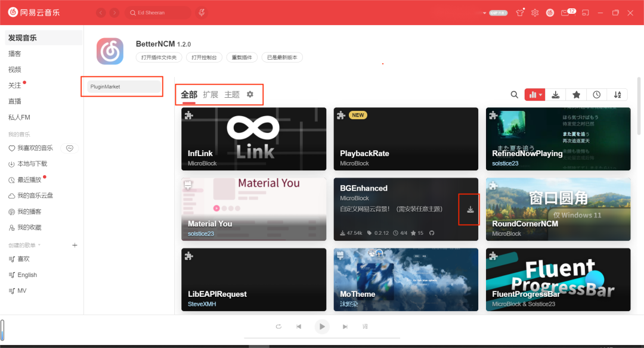The height and width of the screenshot is (348, 644).
Task: Open the skin theme shirt icon in title bar
Action: pyautogui.click(x=520, y=13)
